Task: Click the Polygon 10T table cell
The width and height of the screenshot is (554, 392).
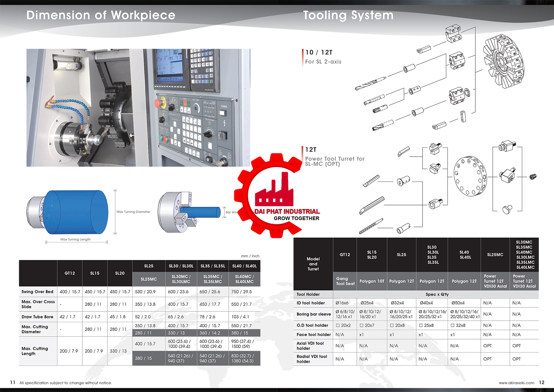Action: [x=372, y=281]
